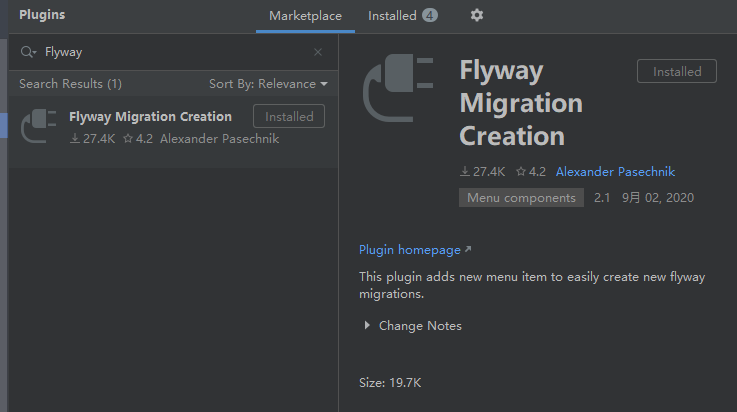Focus the Flyway search field
The height and width of the screenshot is (412, 737).
point(174,52)
